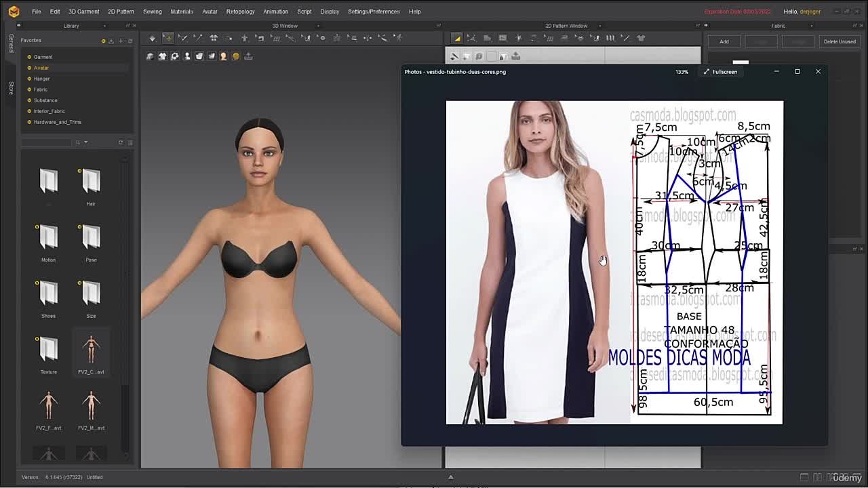This screenshot has width=868, height=488.
Task: Toggle the avatar head display icon
Action: pyautogui.click(x=224, y=56)
